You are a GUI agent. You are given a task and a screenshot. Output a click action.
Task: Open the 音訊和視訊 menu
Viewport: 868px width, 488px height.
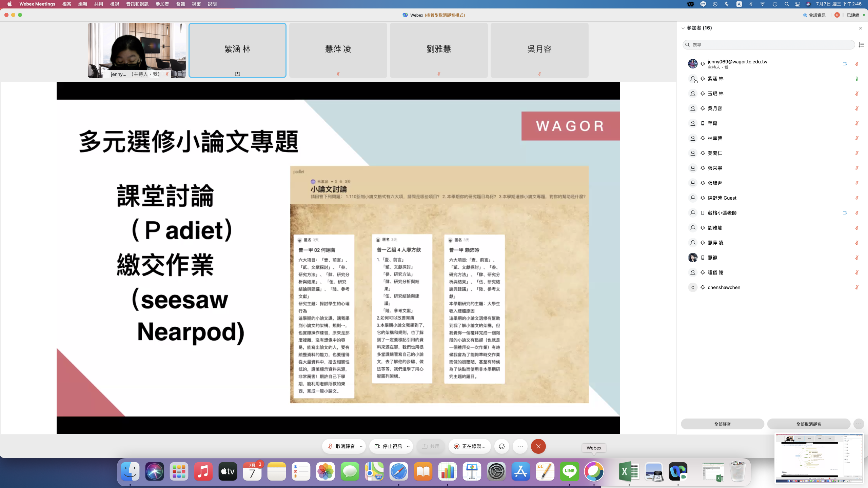pos(137,4)
